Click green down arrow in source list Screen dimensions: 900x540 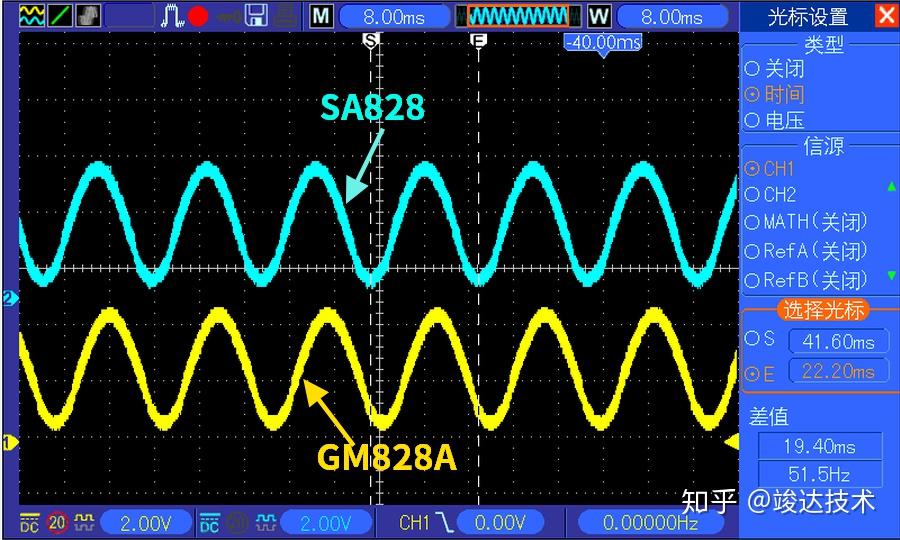(x=891, y=276)
